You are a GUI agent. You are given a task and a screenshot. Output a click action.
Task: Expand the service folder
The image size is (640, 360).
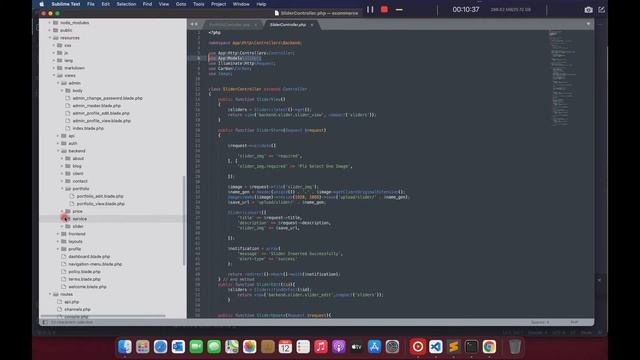point(62,219)
